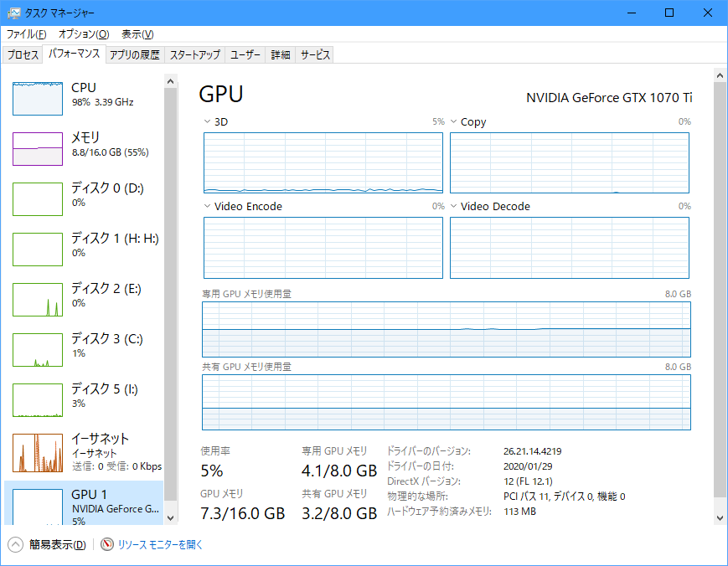This screenshot has width=728, height=566.
Task: Click the Video Decode usage graph
Action: point(570,248)
